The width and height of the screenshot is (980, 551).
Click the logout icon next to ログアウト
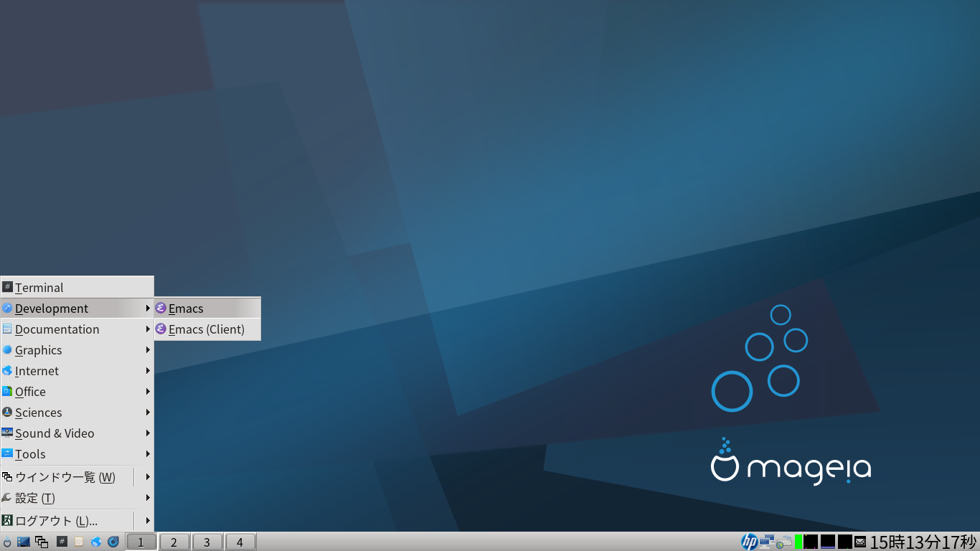tap(7, 520)
